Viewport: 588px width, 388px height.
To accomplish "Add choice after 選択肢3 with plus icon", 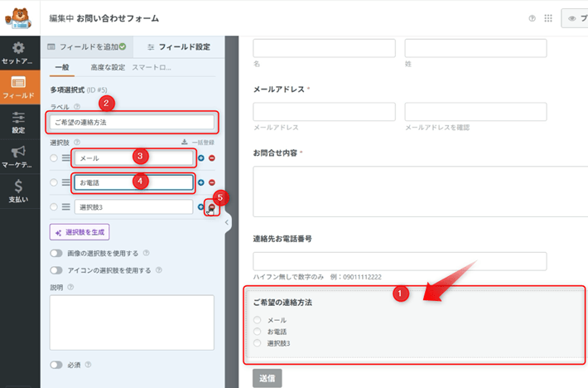I will click(201, 206).
